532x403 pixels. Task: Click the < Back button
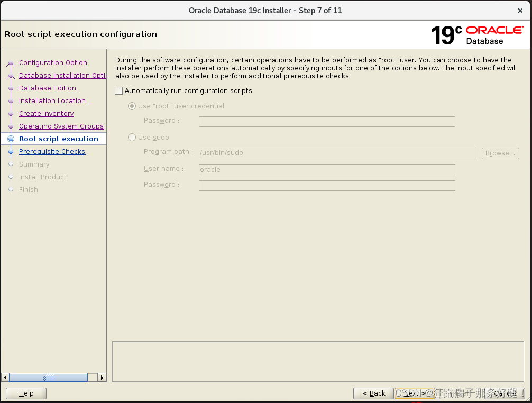[x=373, y=393]
